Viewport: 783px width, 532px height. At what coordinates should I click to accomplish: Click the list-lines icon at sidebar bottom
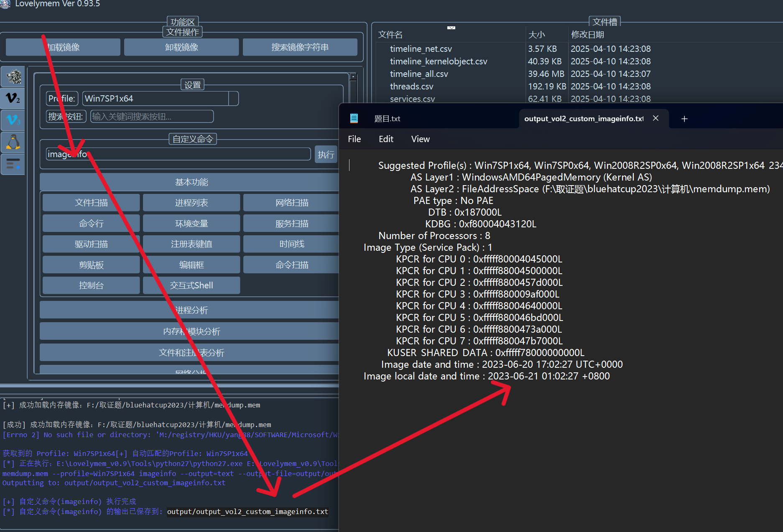(13, 164)
